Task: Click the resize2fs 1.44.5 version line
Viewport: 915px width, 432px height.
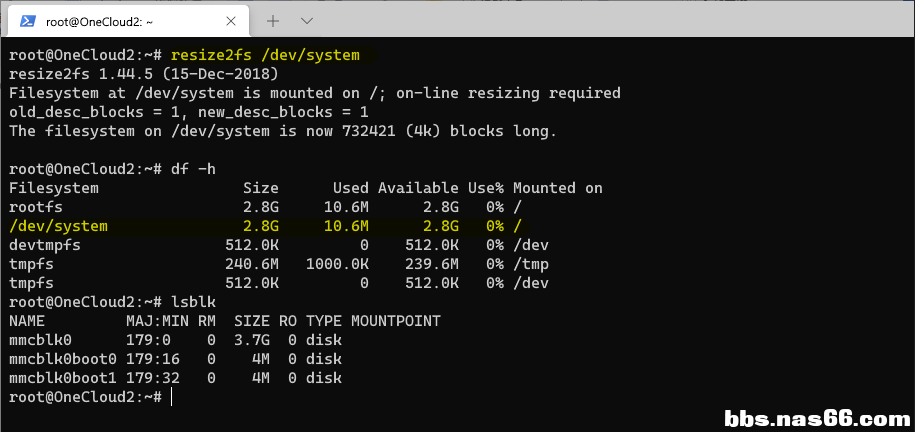Action: pyautogui.click(x=143, y=74)
